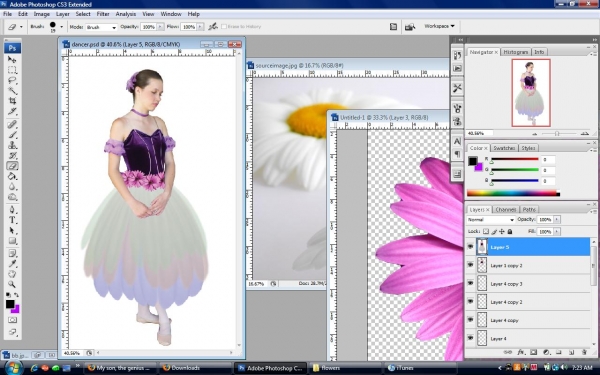The width and height of the screenshot is (600, 375).
Task: Hide Layer 5 with its eye icon
Action: tap(470, 247)
